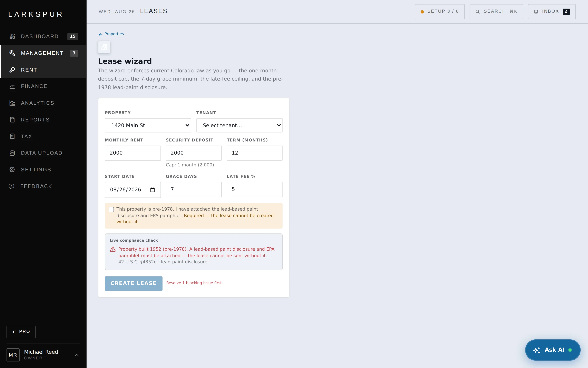
Task: Click the 'Live compliance check' heading
Action: tap(134, 240)
